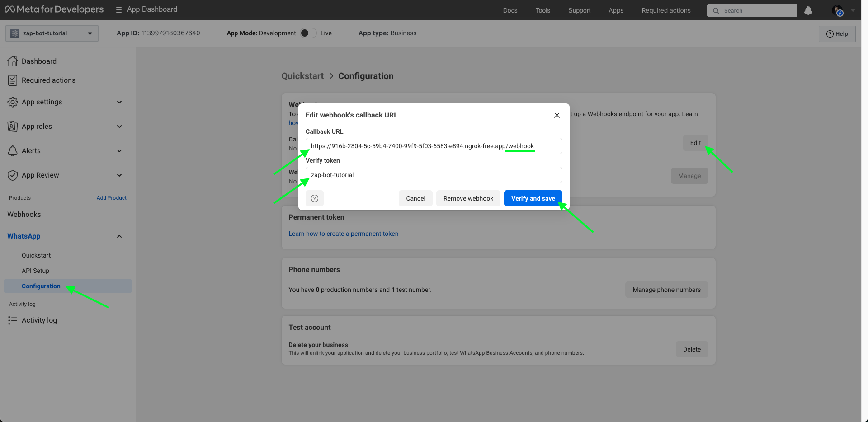This screenshot has height=422, width=868.
Task: Click the Edit button for callback URL
Action: pos(695,143)
